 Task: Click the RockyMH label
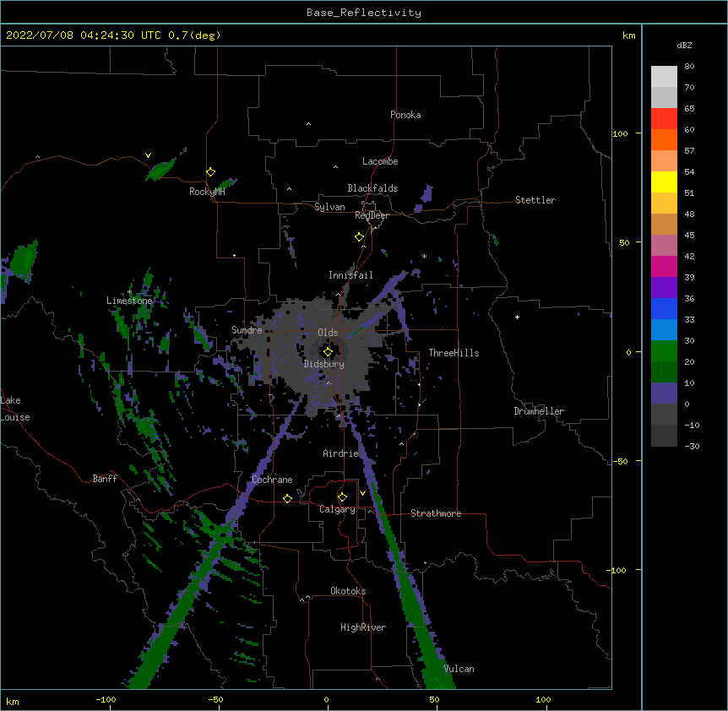207,192
